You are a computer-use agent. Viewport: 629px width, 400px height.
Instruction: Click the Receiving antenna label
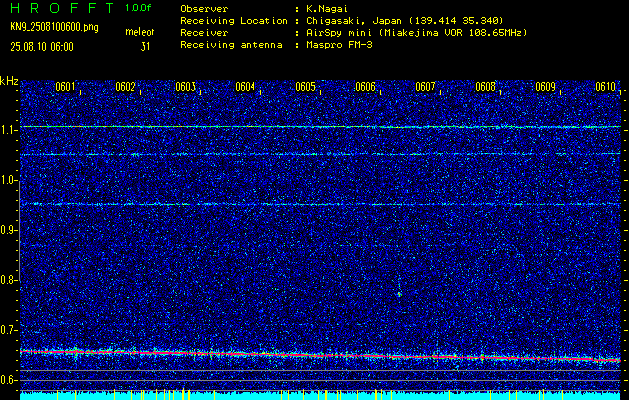pos(231,45)
